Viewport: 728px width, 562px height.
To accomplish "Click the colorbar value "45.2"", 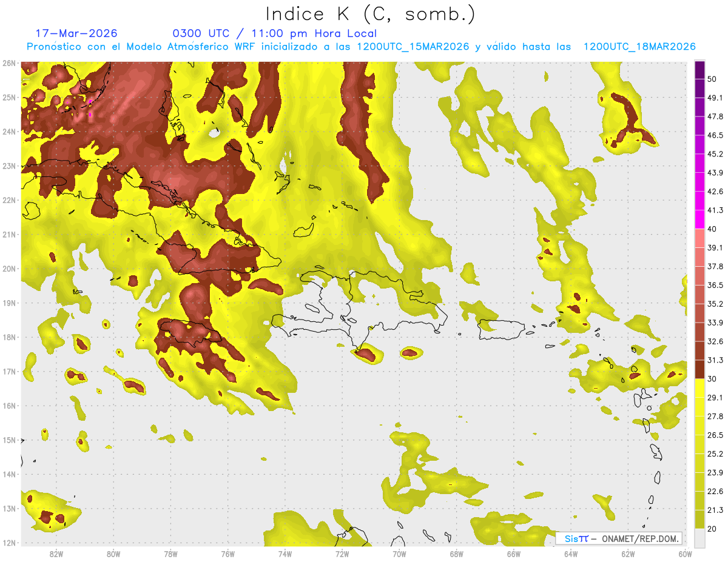I will point(715,154).
